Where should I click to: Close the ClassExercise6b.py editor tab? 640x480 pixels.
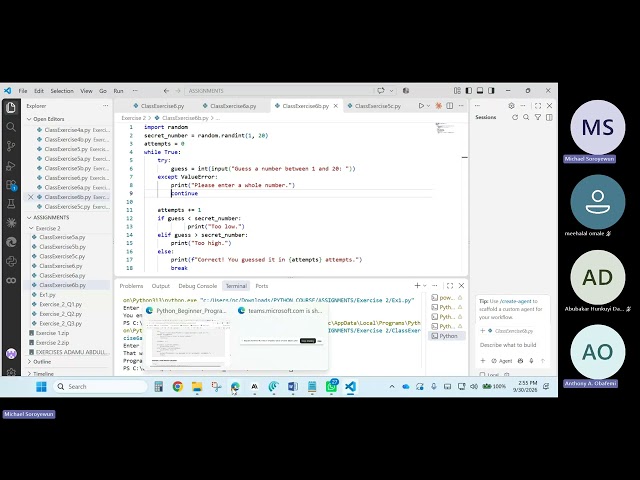[x=336, y=106]
